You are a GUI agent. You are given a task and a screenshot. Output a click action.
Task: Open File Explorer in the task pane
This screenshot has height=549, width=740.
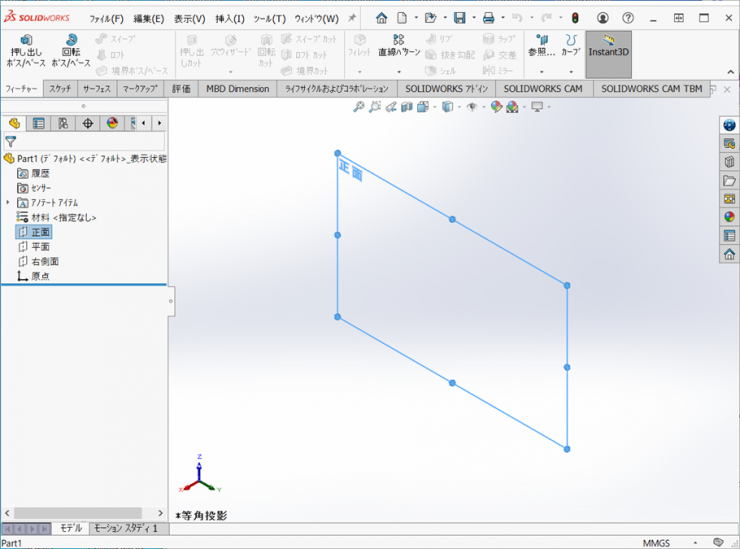(729, 180)
